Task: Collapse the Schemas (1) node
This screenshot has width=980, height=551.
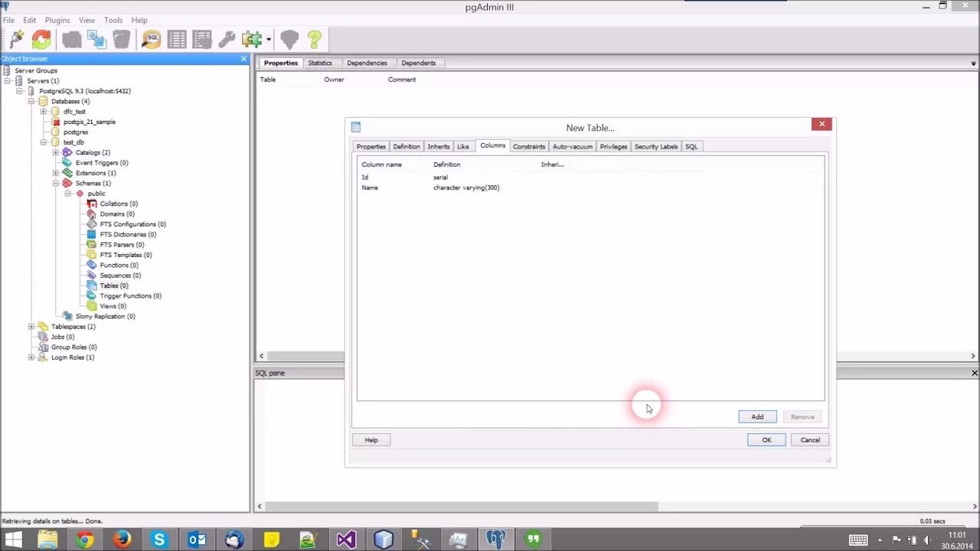Action: tap(56, 183)
